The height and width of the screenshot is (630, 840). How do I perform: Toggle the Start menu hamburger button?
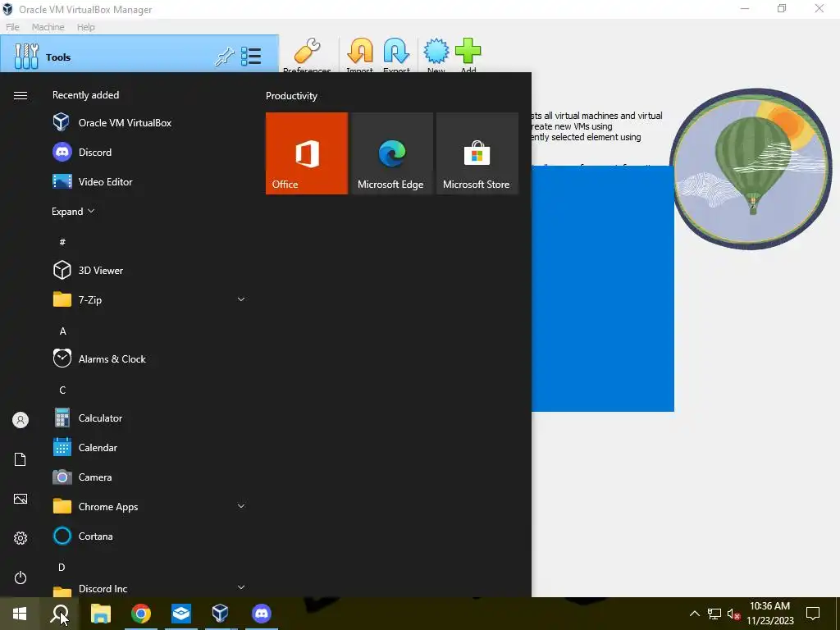click(21, 95)
